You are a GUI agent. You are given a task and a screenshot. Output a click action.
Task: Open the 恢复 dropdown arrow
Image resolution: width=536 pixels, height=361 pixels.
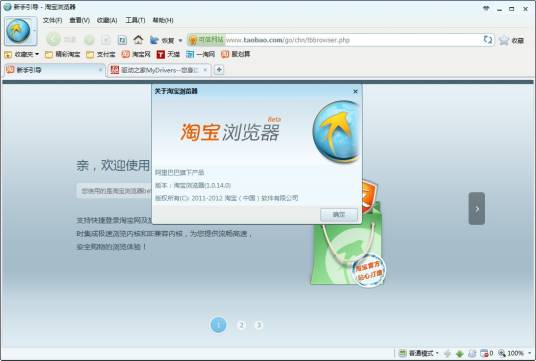[x=180, y=40]
